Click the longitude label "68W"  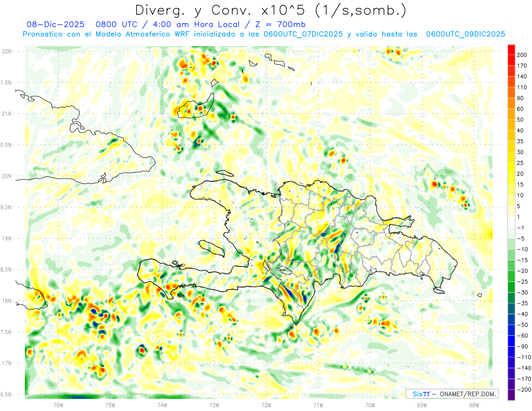click(x=474, y=405)
